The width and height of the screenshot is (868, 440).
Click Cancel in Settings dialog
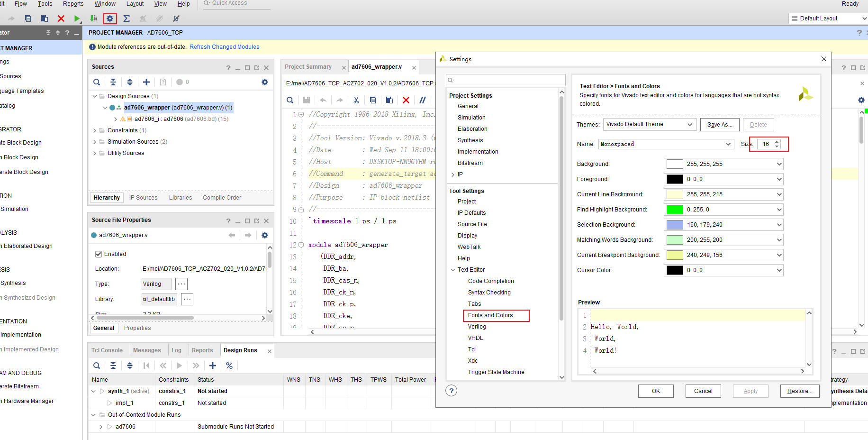coord(703,391)
